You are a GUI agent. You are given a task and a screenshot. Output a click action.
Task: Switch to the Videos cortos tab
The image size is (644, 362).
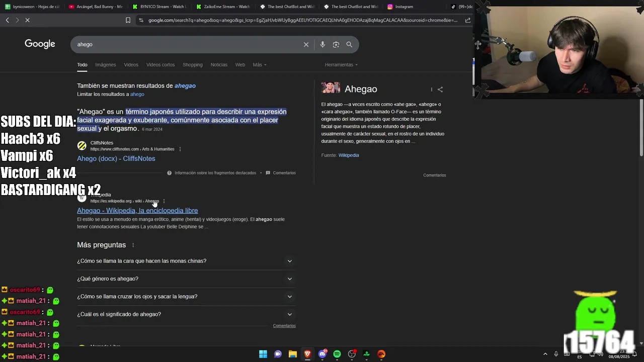(x=160, y=65)
